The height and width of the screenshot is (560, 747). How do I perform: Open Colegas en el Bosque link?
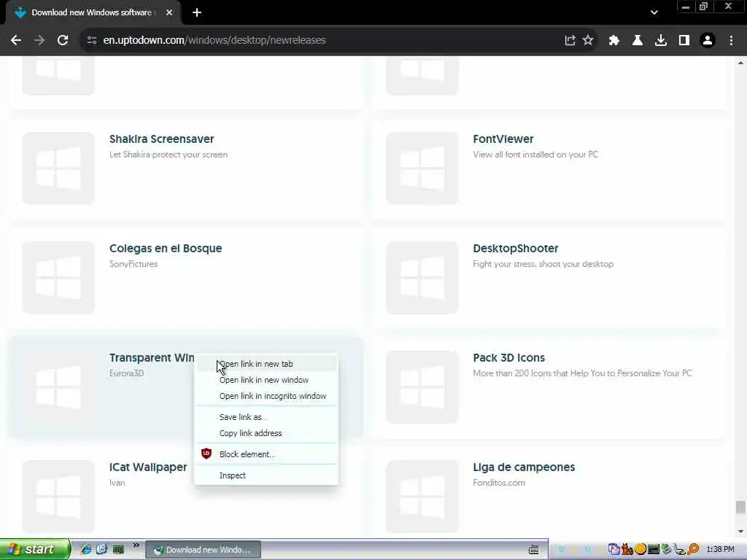coord(166,249)
